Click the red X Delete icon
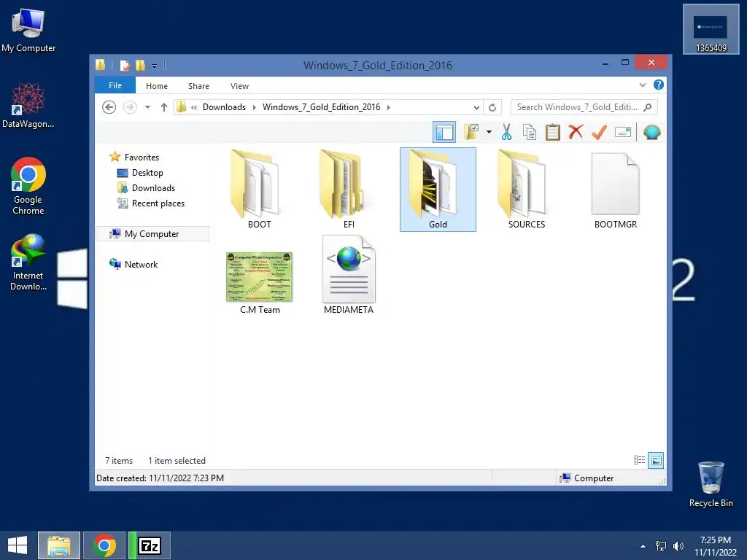Viewport: 747px width, 560px height. tap(576, 132)
